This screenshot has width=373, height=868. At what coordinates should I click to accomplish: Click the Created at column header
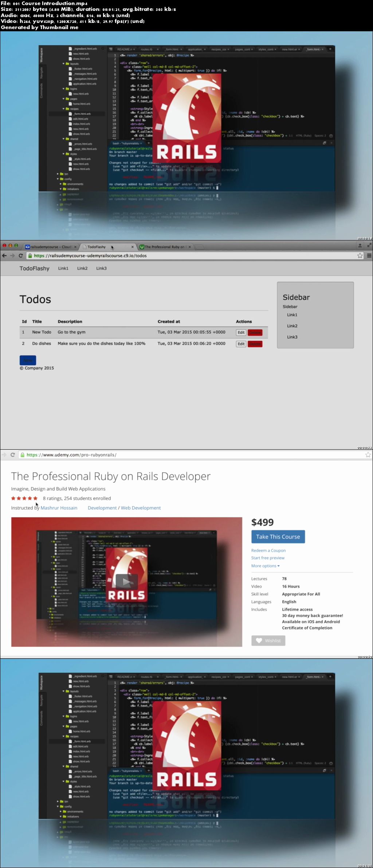coord(169,322)
